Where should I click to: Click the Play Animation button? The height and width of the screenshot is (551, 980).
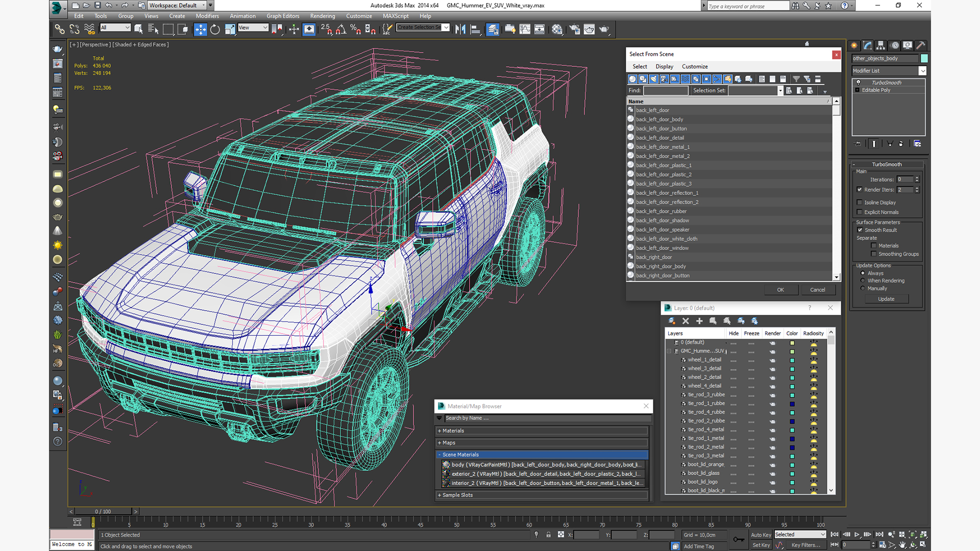click(x=857, y=534)
